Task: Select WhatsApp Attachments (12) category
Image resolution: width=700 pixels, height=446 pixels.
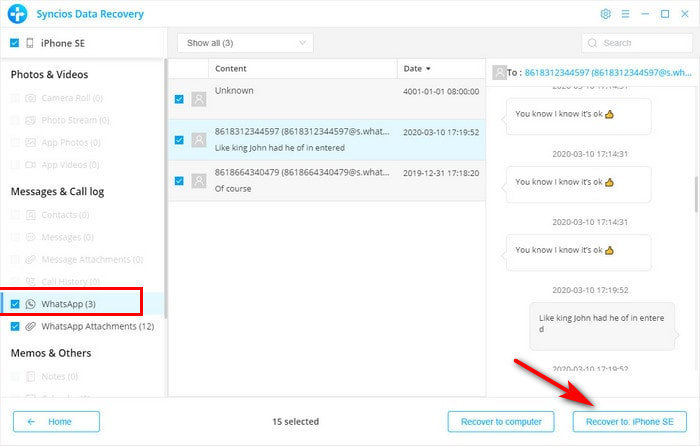Action: pyautogui.click(x=83, y=326)
